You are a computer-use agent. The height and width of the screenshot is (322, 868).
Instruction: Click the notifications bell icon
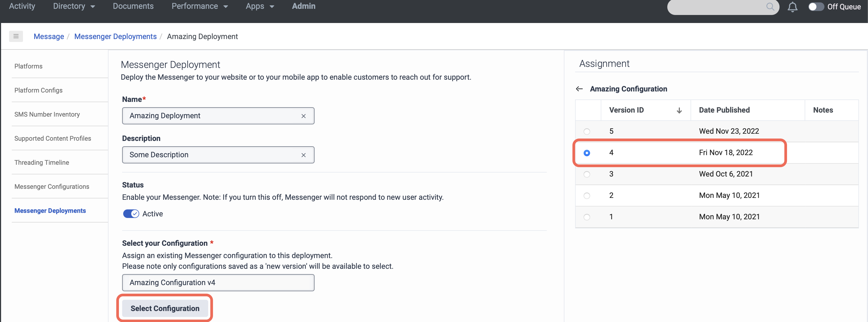[x=792, y=7]
